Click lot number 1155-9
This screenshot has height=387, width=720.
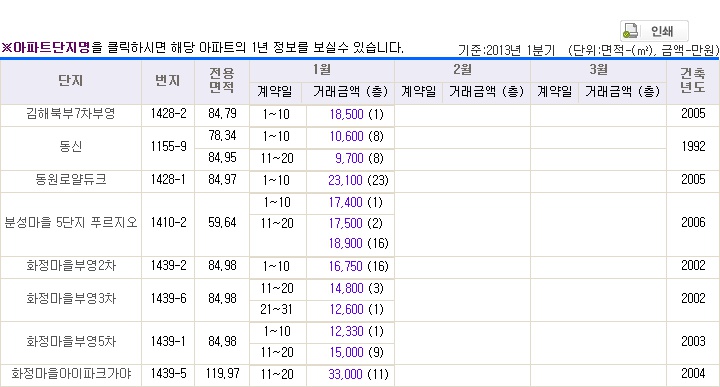[x=169, y=147]
